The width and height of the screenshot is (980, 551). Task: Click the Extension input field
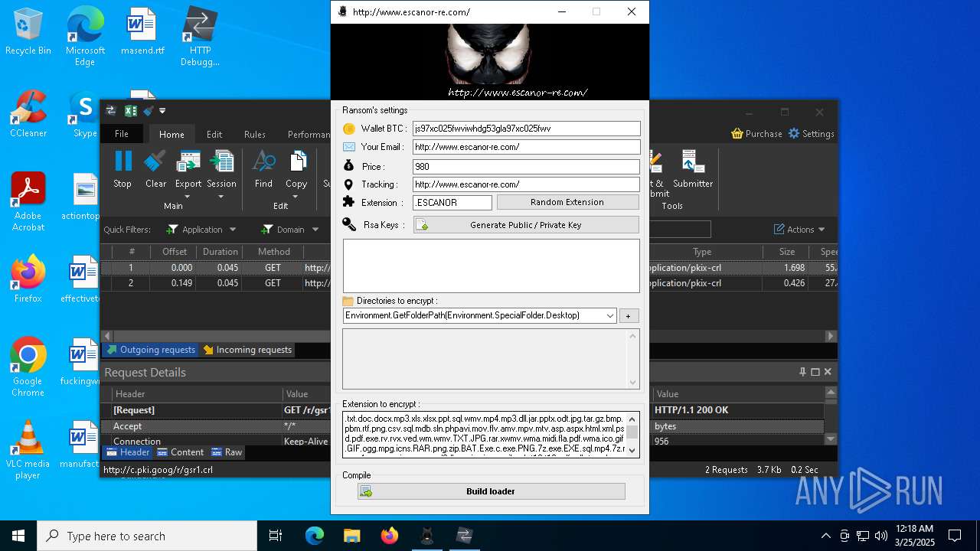point(452,203)
